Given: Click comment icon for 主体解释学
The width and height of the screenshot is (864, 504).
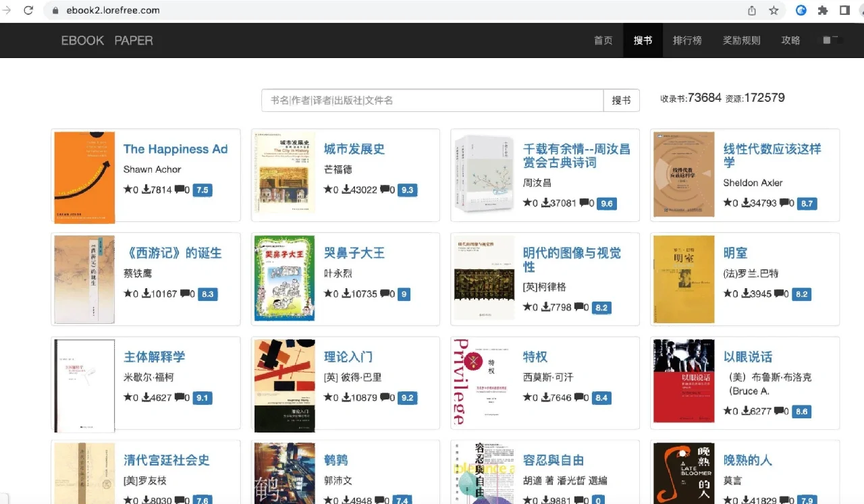Looking at the screenshot, I should [x=180, y=397].
